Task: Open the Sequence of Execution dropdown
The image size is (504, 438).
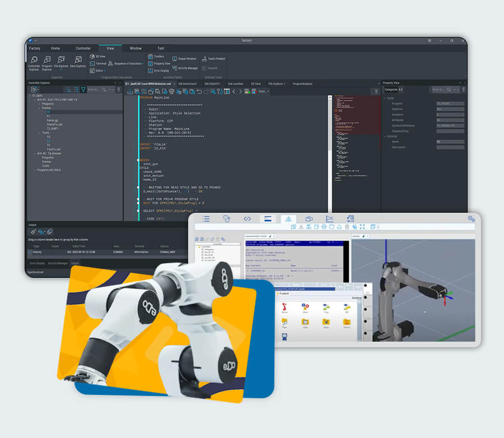Action: pos(143,64)
